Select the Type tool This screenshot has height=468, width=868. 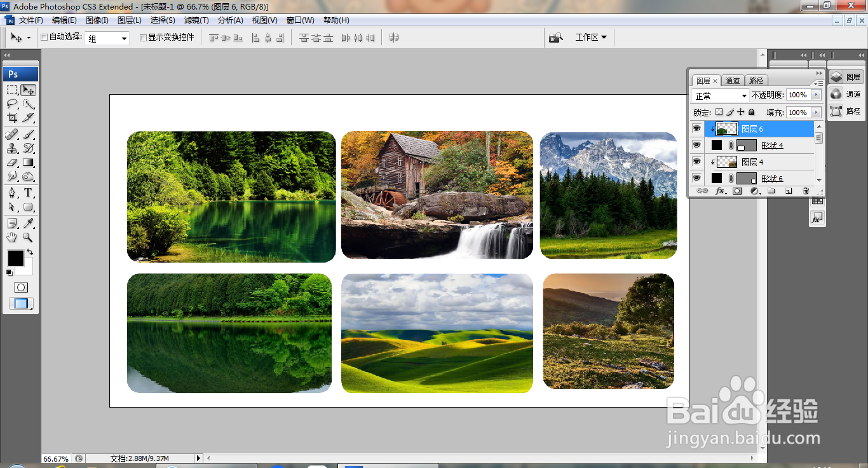pyautogui.click(x=28, y=193)
